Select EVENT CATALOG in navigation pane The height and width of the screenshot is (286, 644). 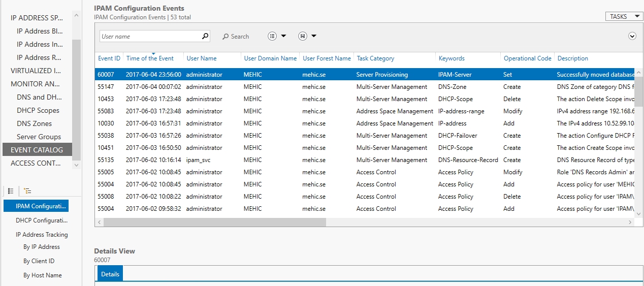click(x=37, y=150)
